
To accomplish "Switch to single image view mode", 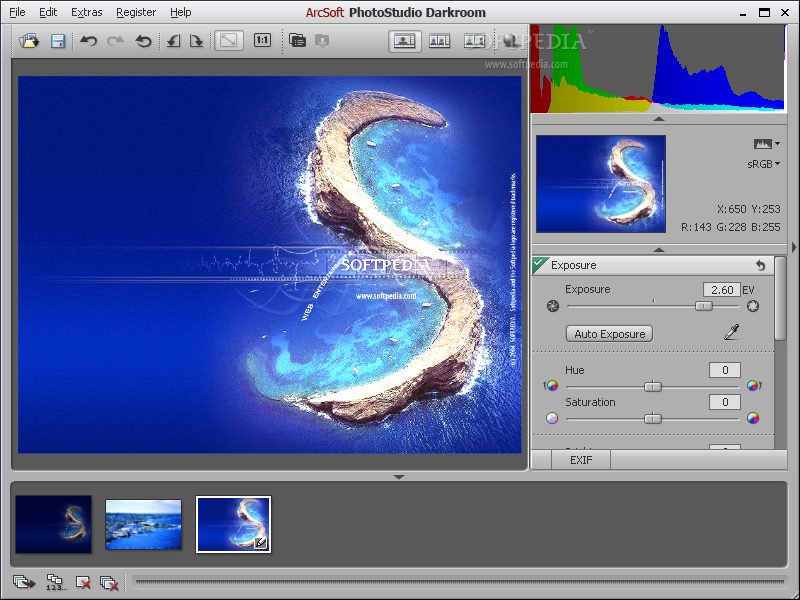I will pos(405,41).
